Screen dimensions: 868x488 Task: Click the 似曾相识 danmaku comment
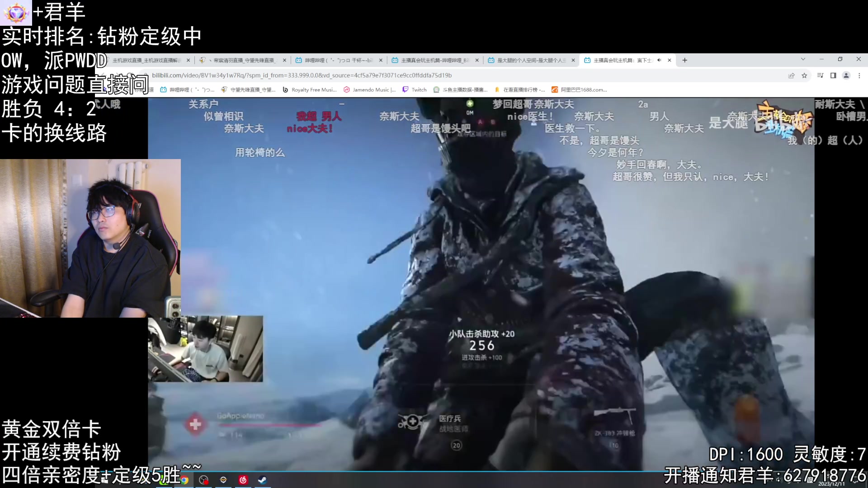tap(223, 117)
